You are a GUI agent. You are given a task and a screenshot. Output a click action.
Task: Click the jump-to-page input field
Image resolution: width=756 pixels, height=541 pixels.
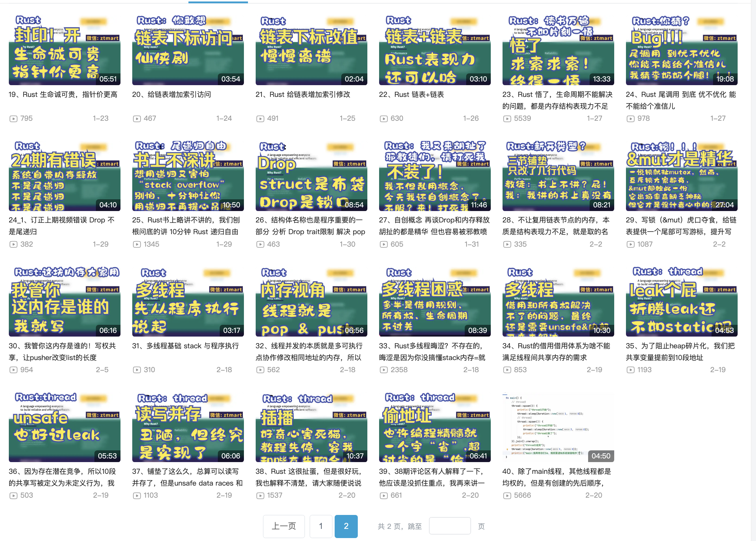coord(450,526)
